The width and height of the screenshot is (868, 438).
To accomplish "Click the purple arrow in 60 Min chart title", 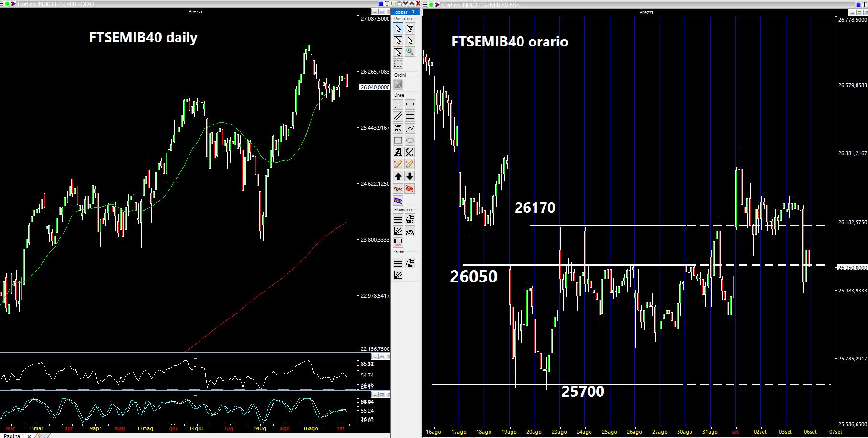I will click(x=437, y=5).
